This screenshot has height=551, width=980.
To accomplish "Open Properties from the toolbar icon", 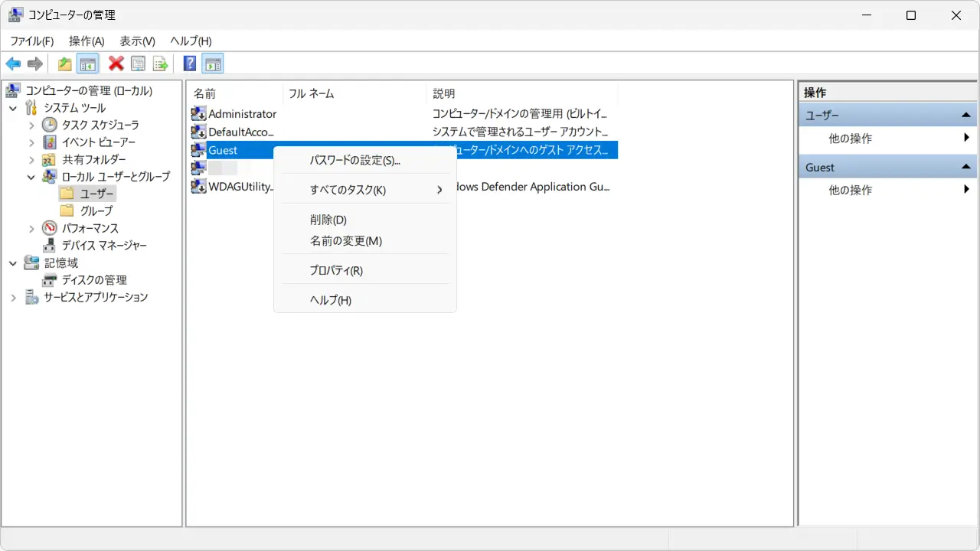I will [x=138, y=64].
